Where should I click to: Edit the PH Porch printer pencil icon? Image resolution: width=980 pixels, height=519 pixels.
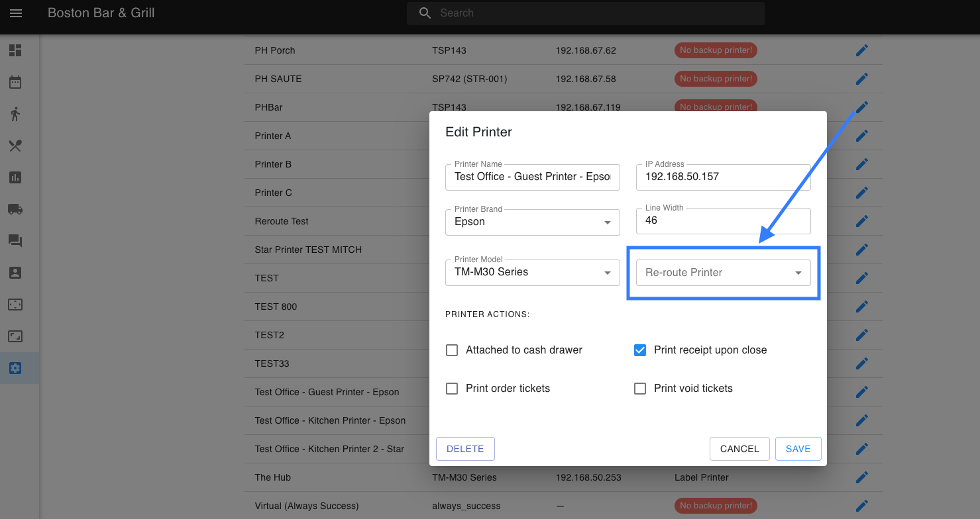click(861, 50)
